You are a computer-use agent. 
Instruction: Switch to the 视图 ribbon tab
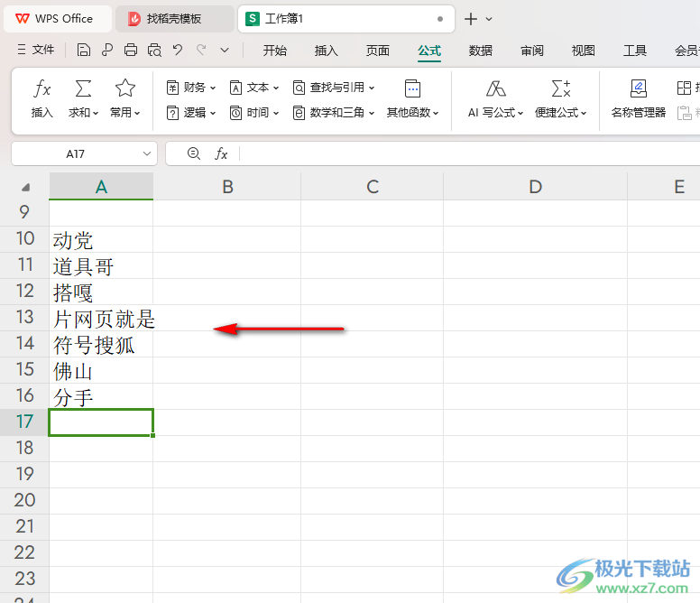tap(584, 51)
